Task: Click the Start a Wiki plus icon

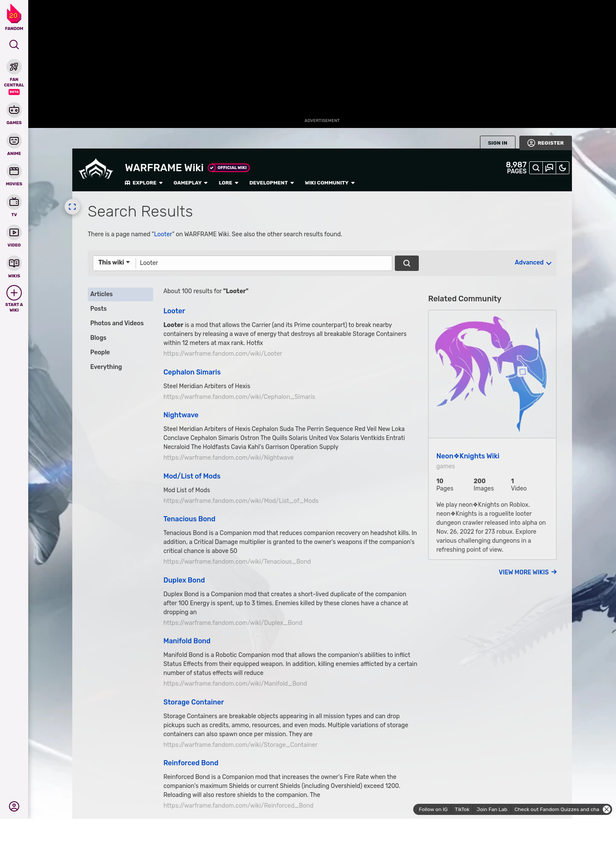Action: coord(14,293)
